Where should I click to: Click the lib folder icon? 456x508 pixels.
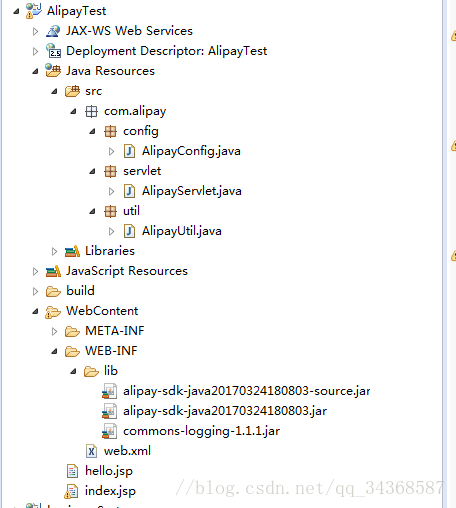click(91, 371)
